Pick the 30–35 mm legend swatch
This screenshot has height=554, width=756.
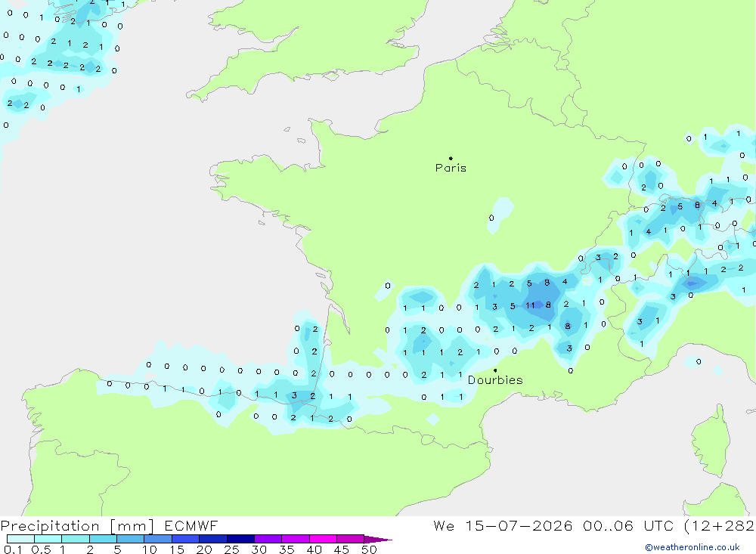click(268, 539)
